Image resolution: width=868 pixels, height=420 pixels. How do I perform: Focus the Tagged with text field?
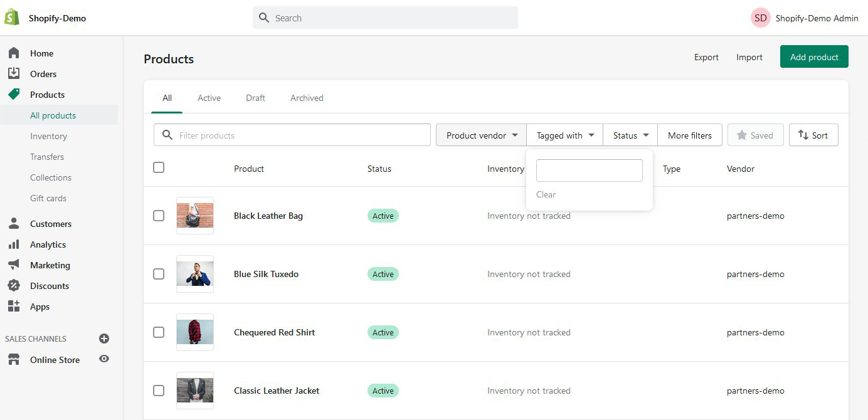coord(589,171)
